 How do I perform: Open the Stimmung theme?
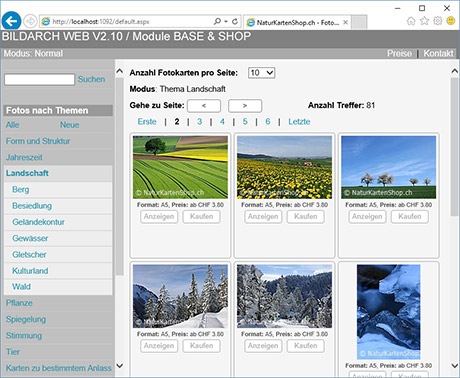point(24,335)
